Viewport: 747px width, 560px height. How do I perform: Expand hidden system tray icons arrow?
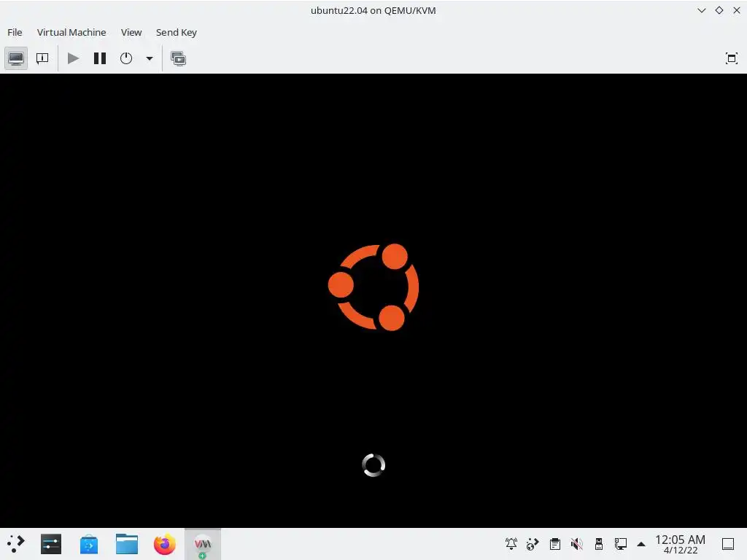click(x=641, y=544)
